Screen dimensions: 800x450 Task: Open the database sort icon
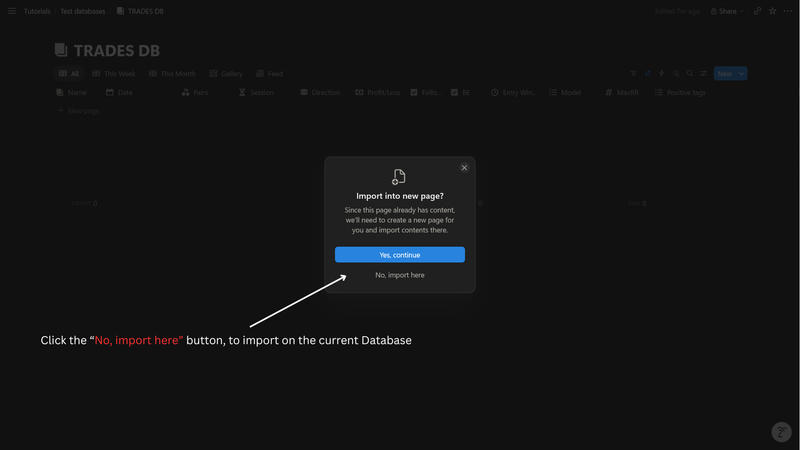[x=647, y=73]
